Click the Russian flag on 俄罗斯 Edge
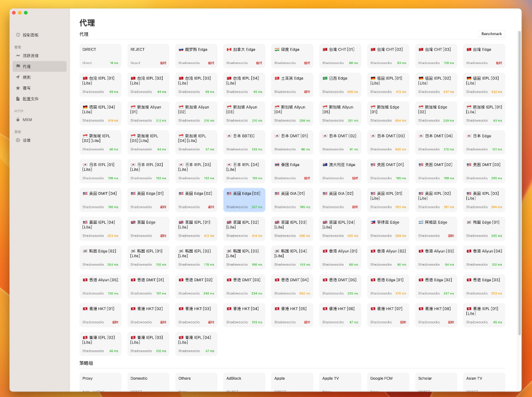 [181, 50]
